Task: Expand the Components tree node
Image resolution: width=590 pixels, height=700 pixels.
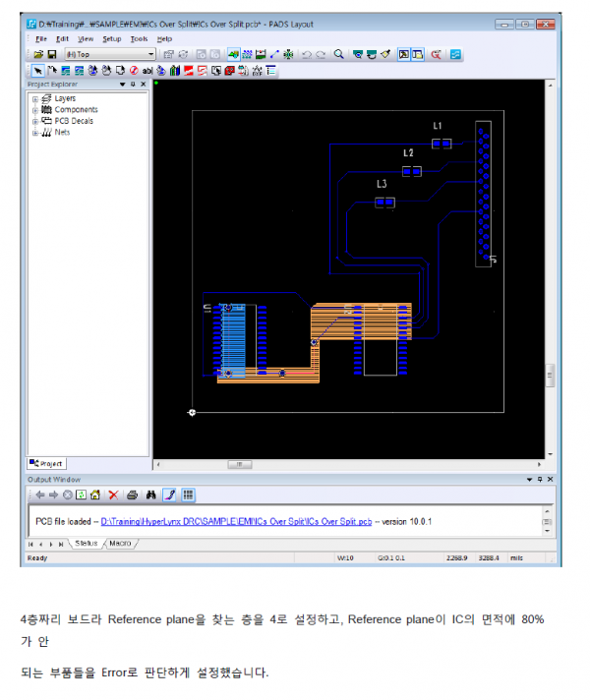Action: [x=35, y=110]
